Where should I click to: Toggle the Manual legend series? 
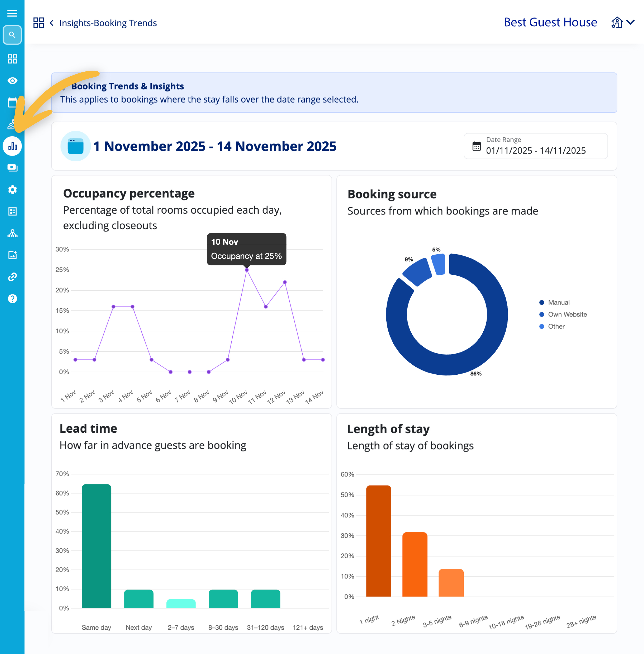click(x=558, y=303)
